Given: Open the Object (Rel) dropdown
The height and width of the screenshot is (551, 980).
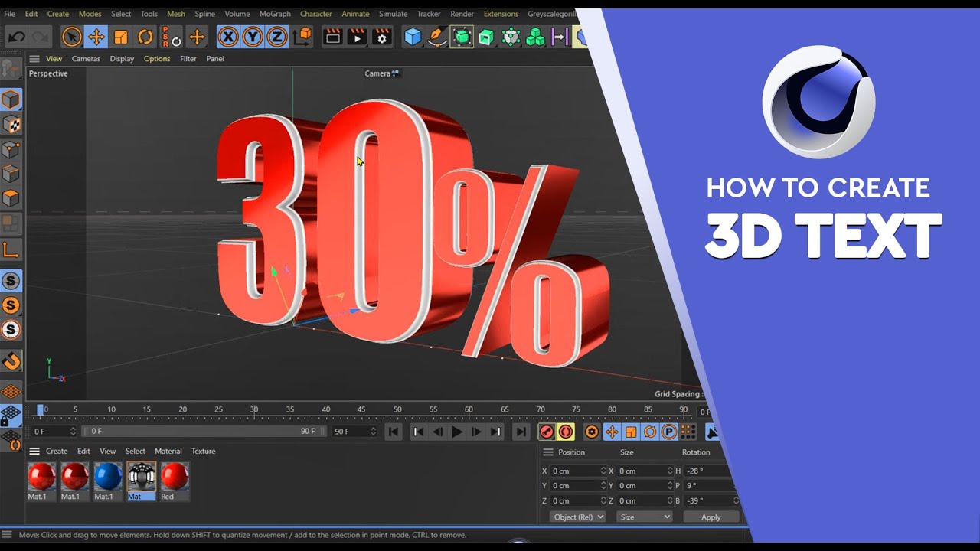Looking at the screenshot, I should point(577,517).
